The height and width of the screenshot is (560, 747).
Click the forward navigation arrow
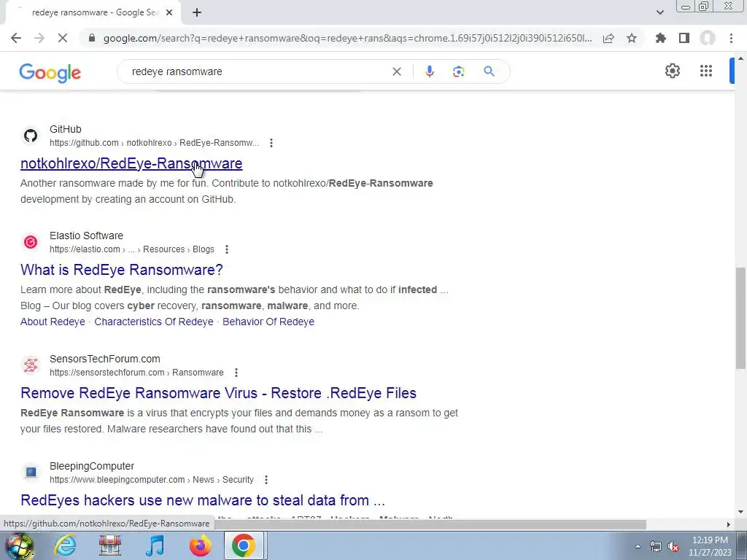[x=39, y=38]
